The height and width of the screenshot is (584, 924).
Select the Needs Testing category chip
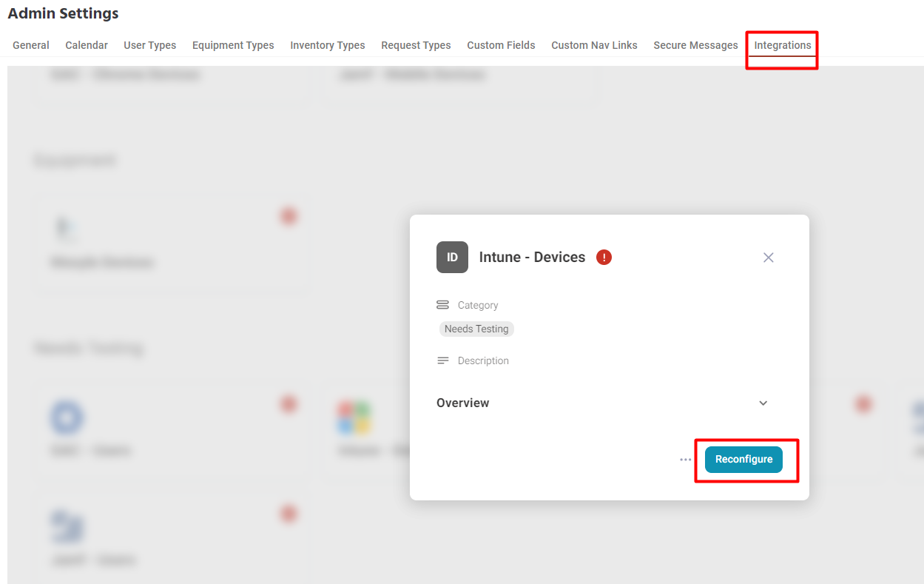[476, 329]
